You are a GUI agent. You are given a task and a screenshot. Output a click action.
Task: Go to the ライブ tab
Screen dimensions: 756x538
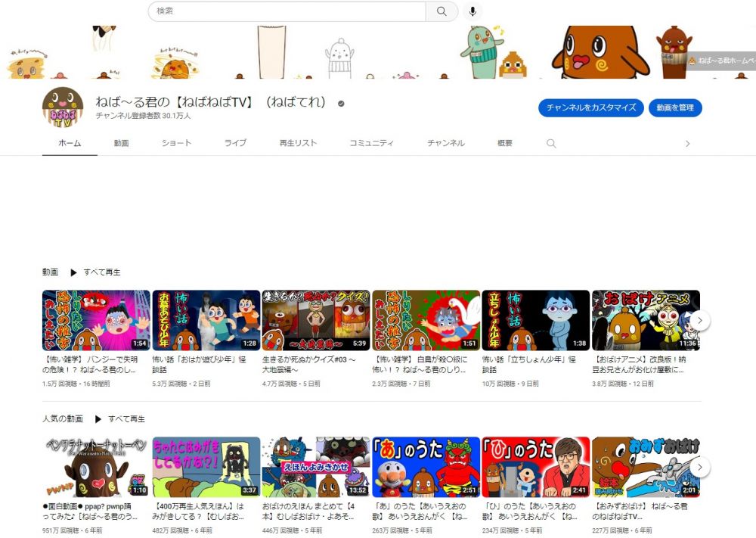pos(235,143)
